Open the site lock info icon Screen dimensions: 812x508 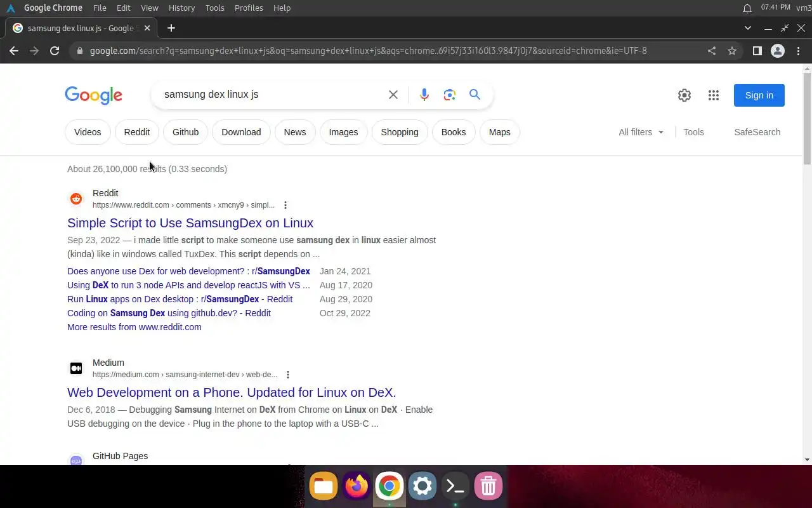click(79, 51)
